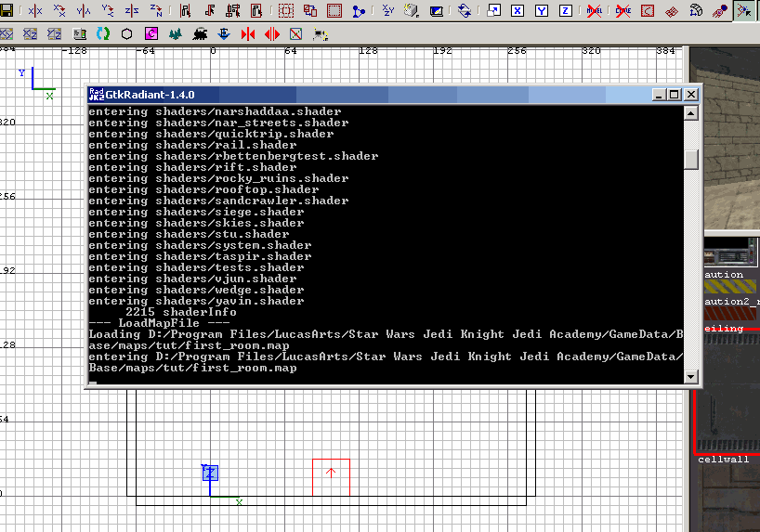This screenshot has height=532, width=760.
Task: Click the console window vertical scroll thumb
Action: 690,160
